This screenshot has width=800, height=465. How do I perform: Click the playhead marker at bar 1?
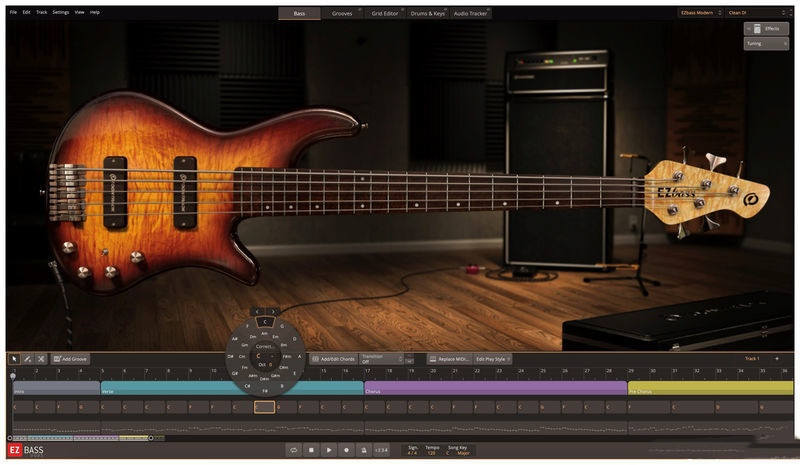13,376
